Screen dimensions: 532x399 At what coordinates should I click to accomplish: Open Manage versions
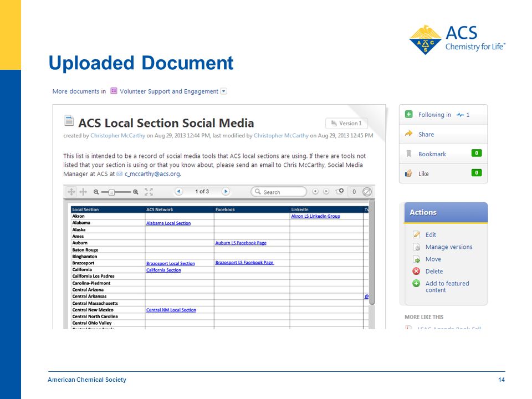tap(449, 247)
